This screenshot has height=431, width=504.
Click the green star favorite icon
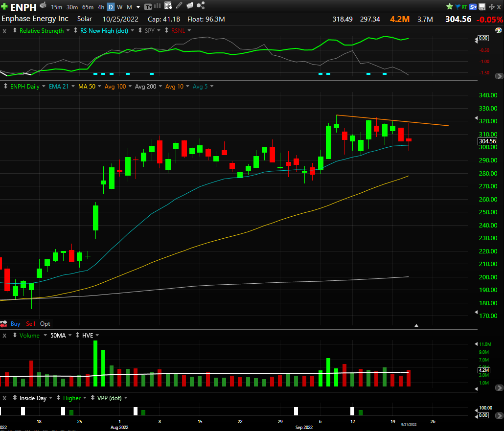[x=450, y=6]
